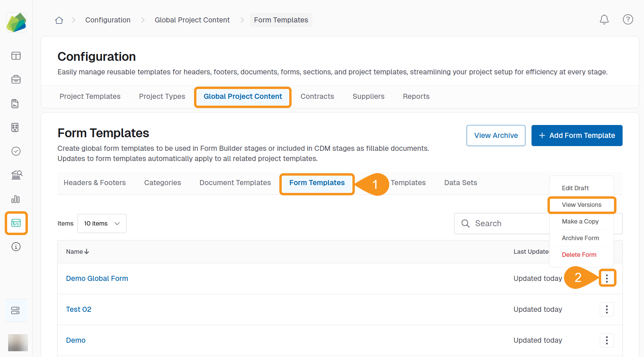Select the highlighted configuration sidebar icon

click(16, 223)
